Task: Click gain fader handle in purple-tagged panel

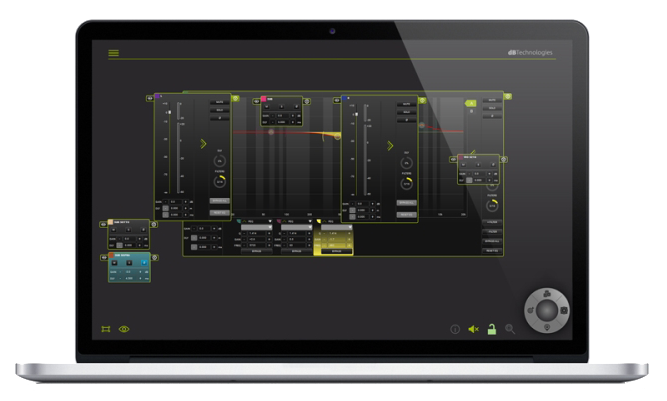Action: [169, 113]
